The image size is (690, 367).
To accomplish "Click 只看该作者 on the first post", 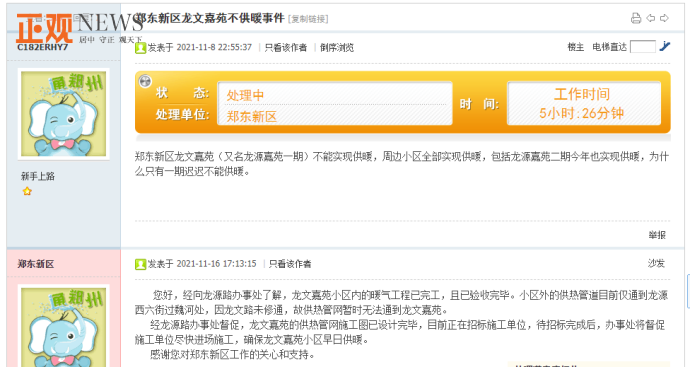I will click(286, 48).
